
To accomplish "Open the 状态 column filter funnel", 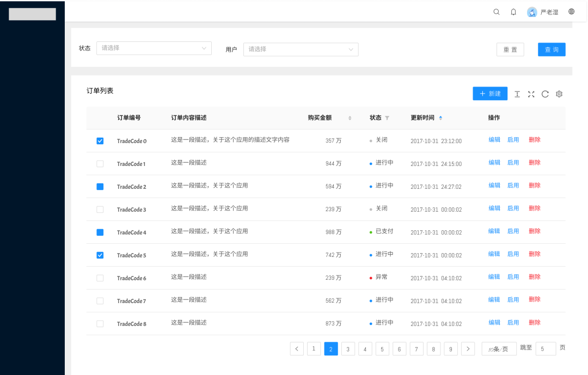I will (x=388, y=118).
